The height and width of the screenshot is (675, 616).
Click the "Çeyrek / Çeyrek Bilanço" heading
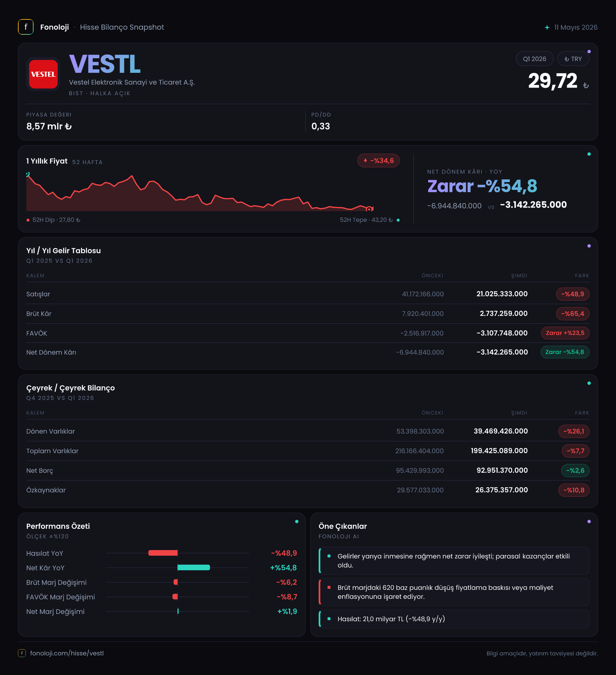tap(71, 388)
